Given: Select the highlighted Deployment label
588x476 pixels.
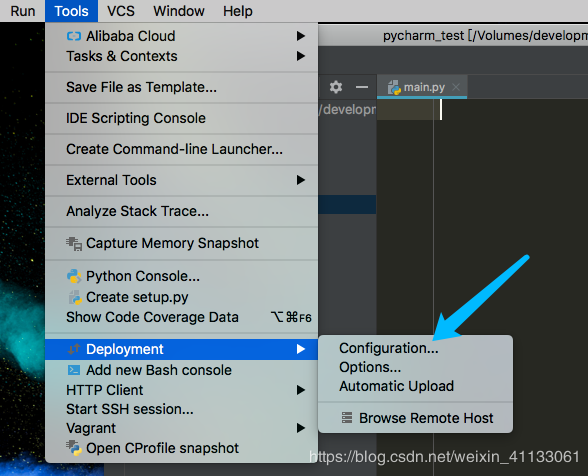Looking at the screenshot, I should pos(125,349).
